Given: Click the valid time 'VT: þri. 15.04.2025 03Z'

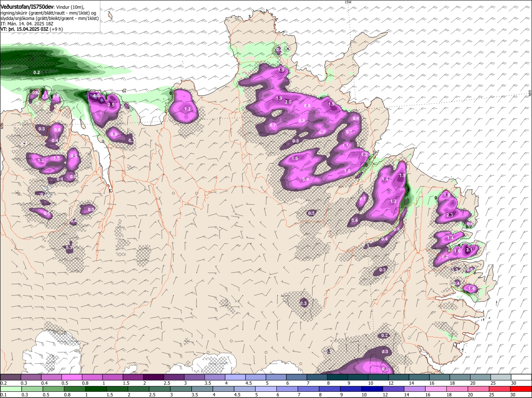Looking at the screenshot, I should coord(24,29).
